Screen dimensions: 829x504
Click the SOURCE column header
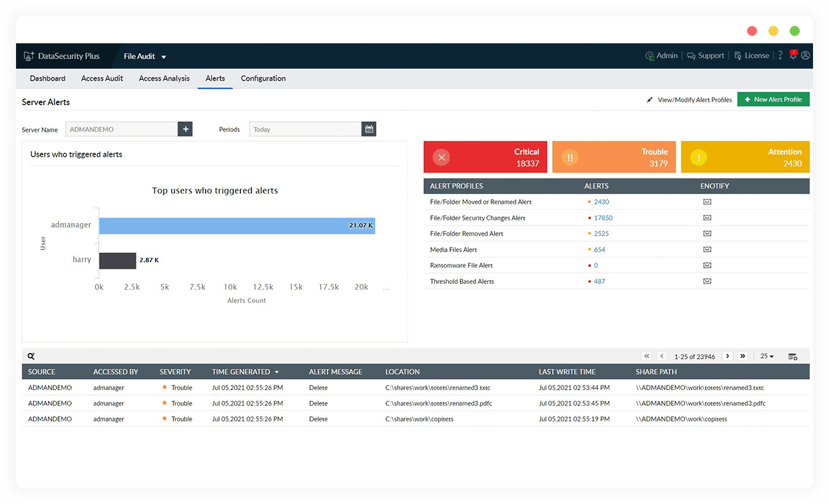(41, 372)
